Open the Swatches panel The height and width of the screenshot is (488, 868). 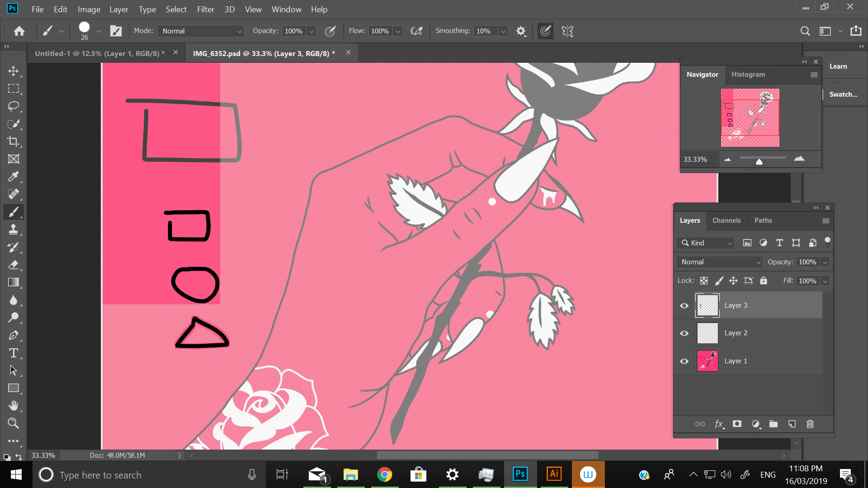pyautogui.click(x=843, y=94)
